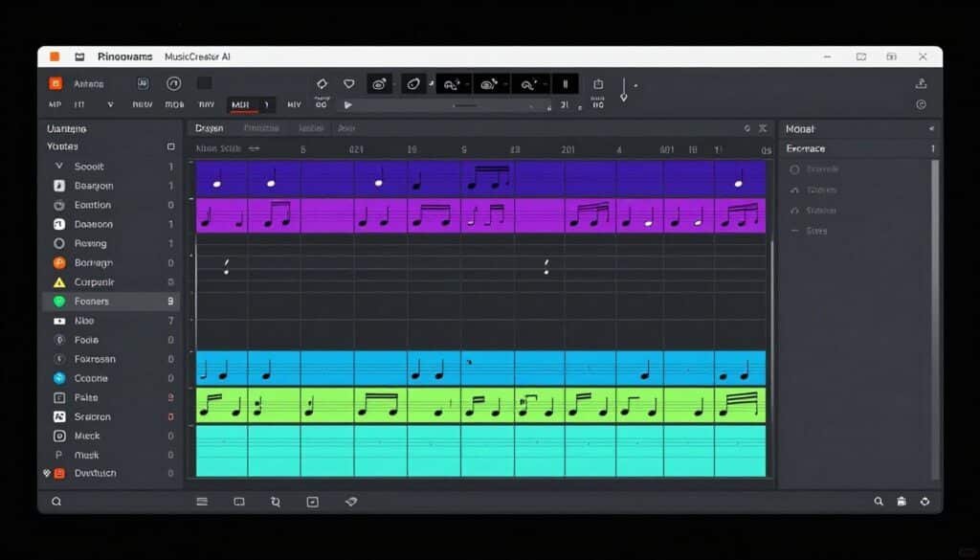Click the Eomtion track icon
This screenshot has width=980, height=560.
[58, 205]
